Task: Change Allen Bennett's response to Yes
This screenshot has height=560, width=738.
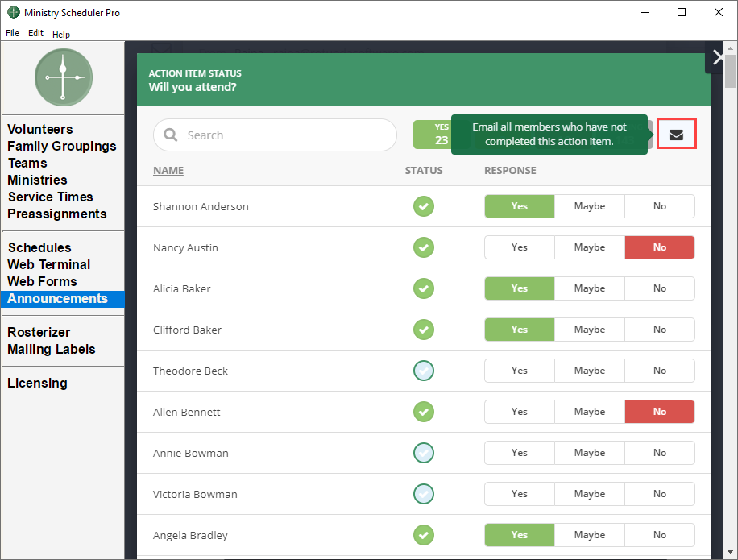Action: [519, 412]
